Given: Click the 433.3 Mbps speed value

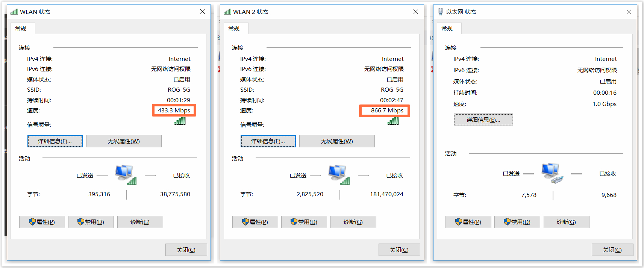Looking at the screenshot, I should [174, 111].
